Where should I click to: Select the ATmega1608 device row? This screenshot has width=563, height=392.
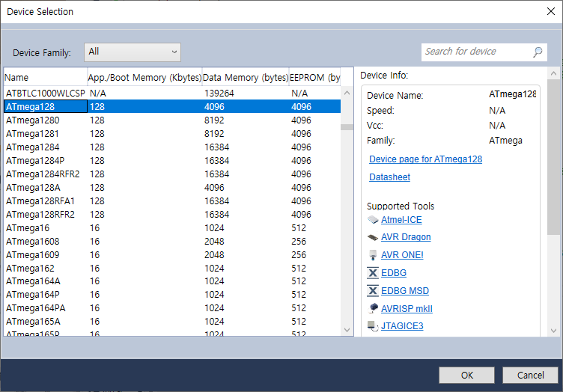click(x=172, y=242)
